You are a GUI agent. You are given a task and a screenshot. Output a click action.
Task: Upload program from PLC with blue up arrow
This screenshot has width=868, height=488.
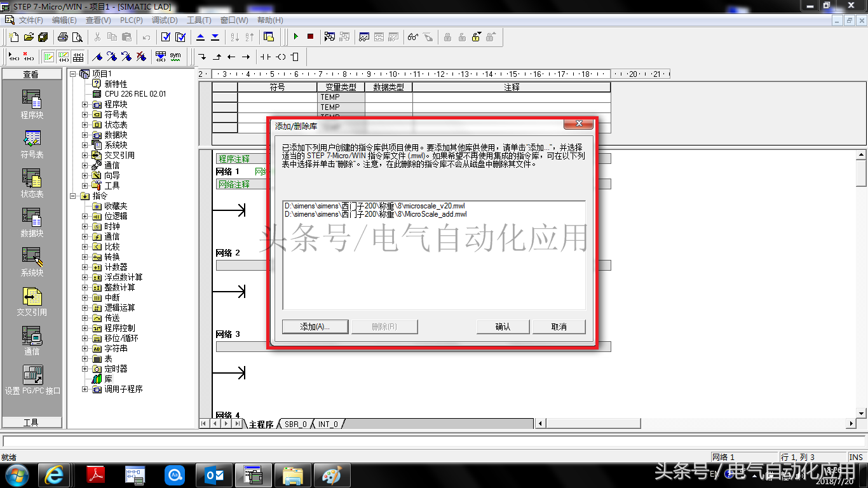point(201,37)
